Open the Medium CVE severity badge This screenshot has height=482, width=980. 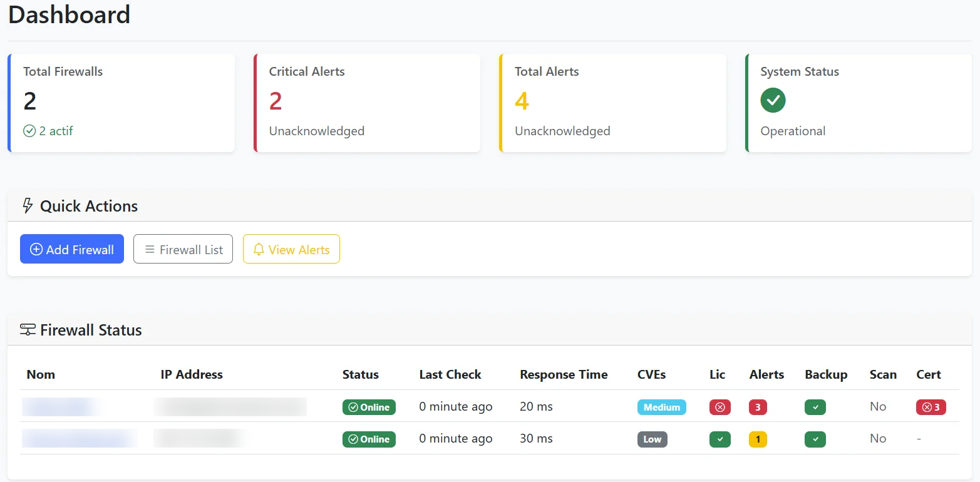click(661, 407)
